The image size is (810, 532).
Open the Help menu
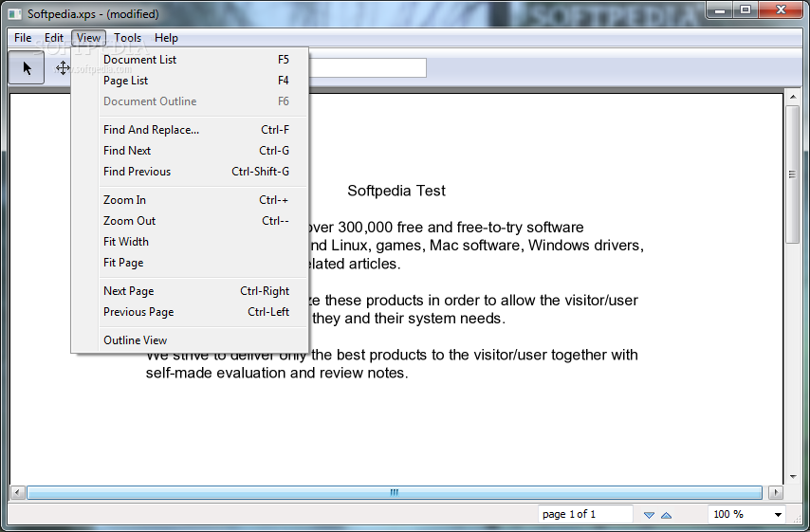pyautogui.click(x=166, y=38)
